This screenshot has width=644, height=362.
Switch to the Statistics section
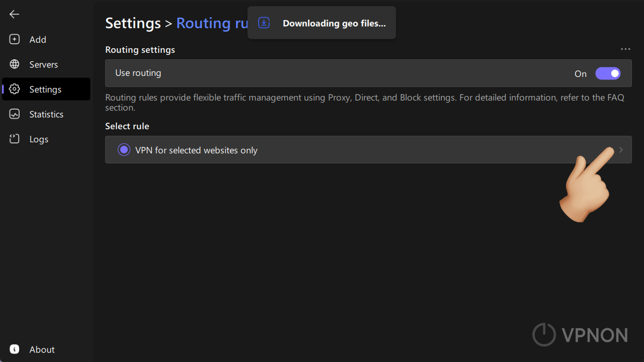(x=46, y=114)
